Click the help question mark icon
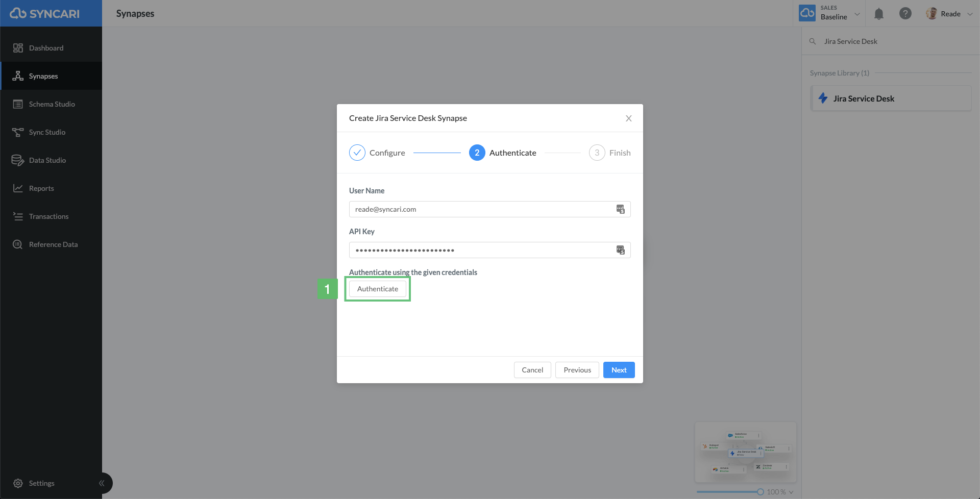The image size is (980, 499). tap(905, 14)
